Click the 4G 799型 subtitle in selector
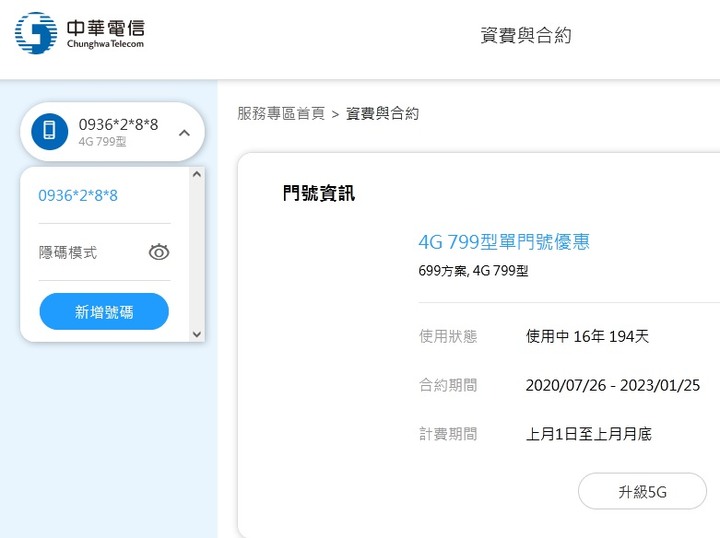 pos(102,141)
